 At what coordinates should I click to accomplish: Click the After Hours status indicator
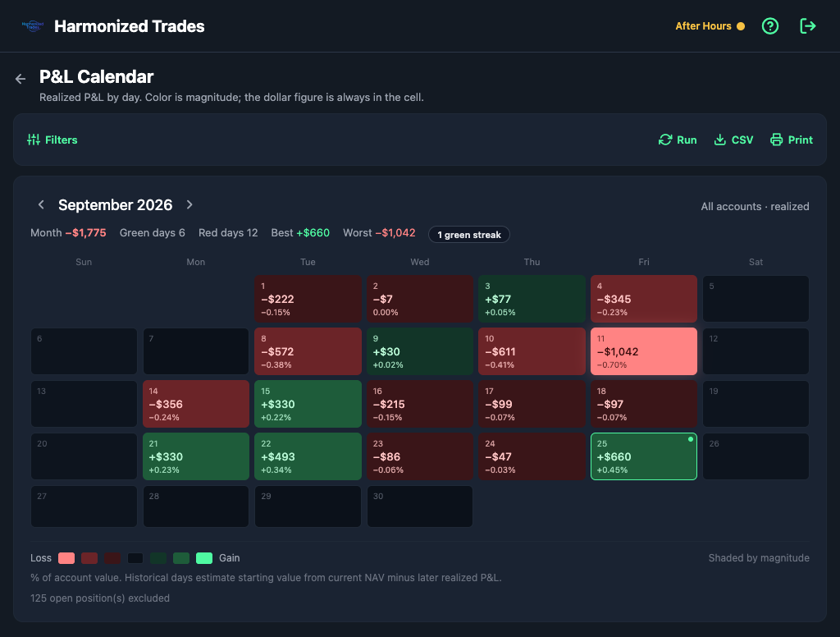[710, 25]
